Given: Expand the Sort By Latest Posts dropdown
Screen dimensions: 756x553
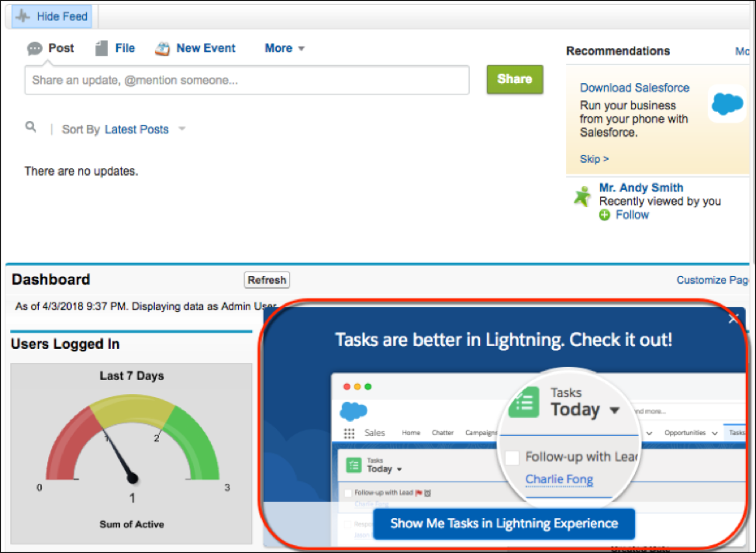Looking at the screenshot, I should tap(181, 130).
